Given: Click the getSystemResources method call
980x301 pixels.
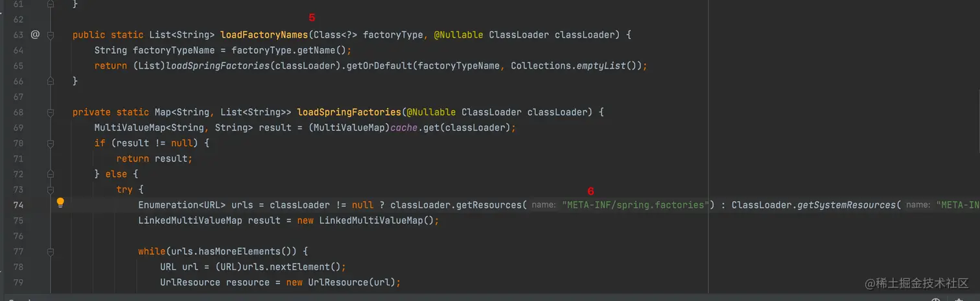Looking at the screenshot, I should 846,205.
